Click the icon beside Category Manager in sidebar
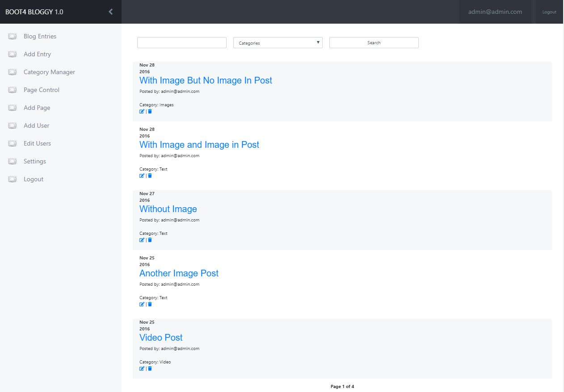This screenshot has height=392, width=564. point(13,72)
